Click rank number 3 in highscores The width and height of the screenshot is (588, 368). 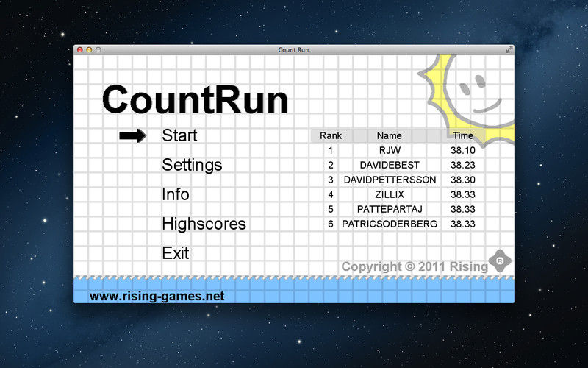click(x=330, y=180)
